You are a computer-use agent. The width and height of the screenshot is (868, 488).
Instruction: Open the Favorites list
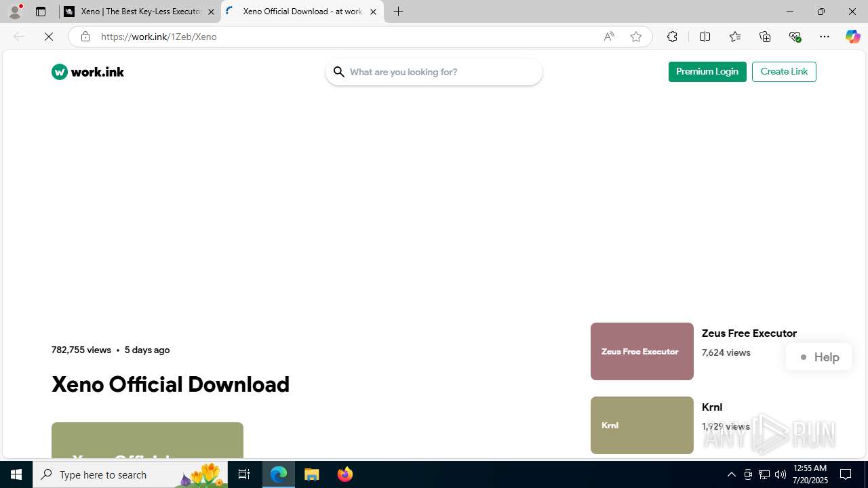[x=735, y=37]
